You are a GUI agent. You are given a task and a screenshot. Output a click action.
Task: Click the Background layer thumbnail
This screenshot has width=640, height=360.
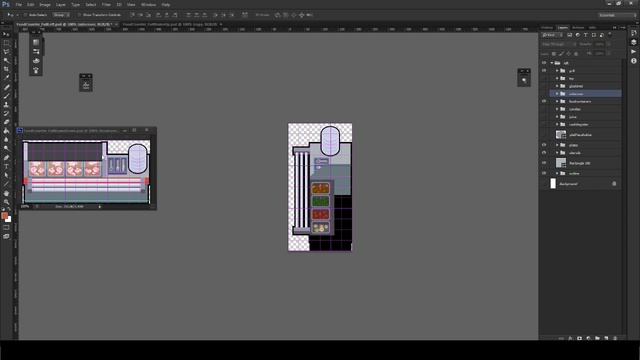pyautogui.click(x=553, y=184)
